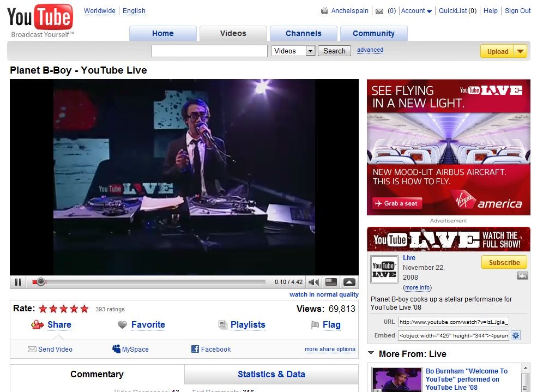This screenshot has width=543, height=392.
Task: Click the Virgin America Grab a seat button
Action: pos(397,203)
